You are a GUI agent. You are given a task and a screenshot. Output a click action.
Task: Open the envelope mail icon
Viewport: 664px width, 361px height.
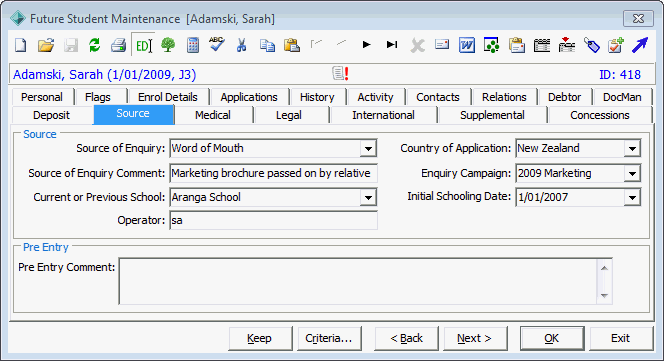(x=442, y=44)
